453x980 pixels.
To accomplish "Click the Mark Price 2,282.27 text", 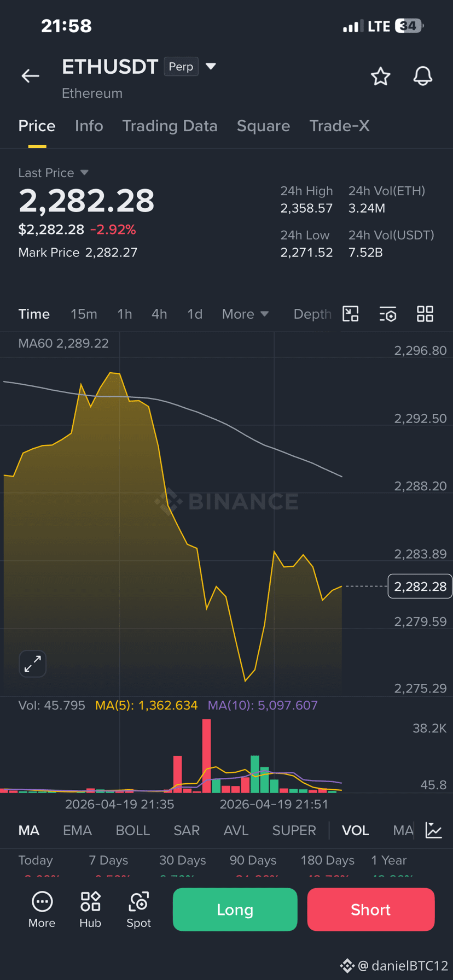I will coord(78,253).
